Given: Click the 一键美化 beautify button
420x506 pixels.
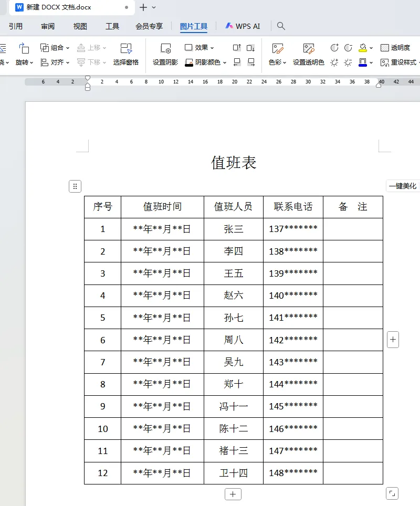Looking at the screenshot, I should [403, 186].
